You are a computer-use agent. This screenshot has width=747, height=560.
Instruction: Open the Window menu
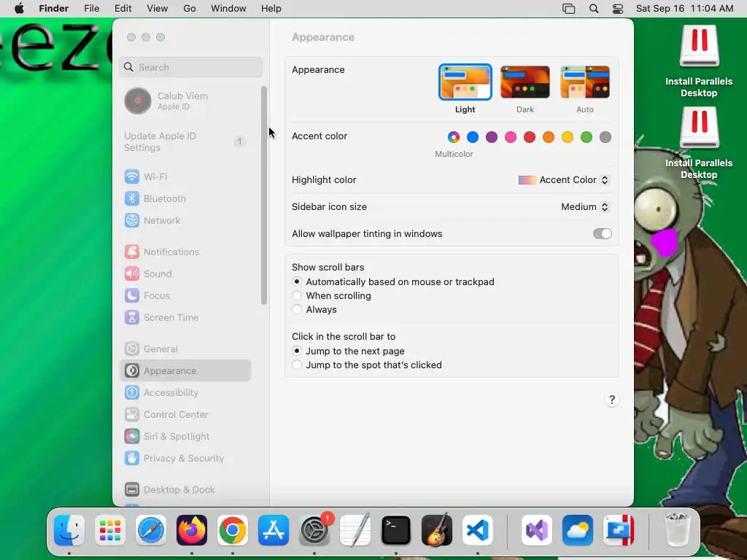click(228, 9)
